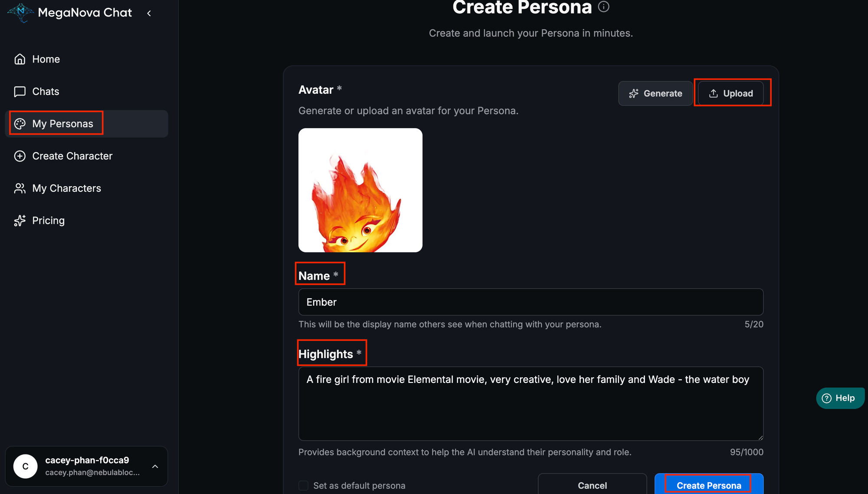Open the Help widget
The height and width of the screenshot is (494, 868).
pyautogui.click(x=839, y=398)
